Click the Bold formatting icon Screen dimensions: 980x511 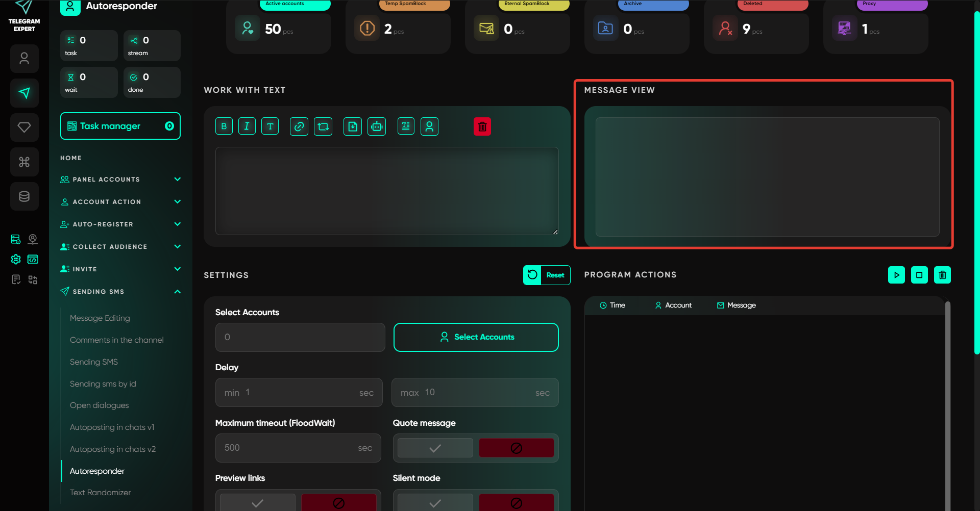(224, 126)
